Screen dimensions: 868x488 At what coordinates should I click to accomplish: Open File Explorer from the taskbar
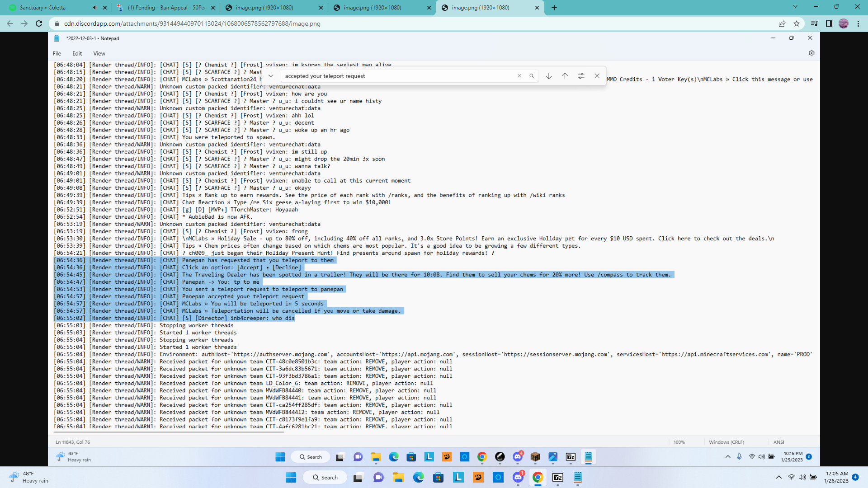(398, 478)
